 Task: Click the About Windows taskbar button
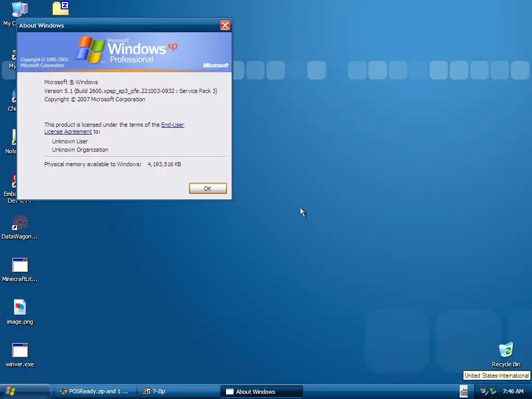click(262, 392)
